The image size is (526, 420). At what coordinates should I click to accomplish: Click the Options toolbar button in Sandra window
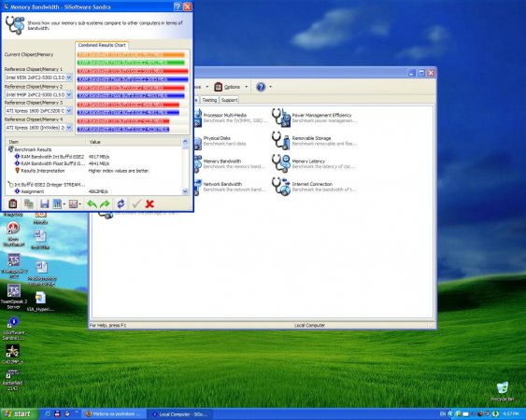pyautogui.click(x=227, y=87)
